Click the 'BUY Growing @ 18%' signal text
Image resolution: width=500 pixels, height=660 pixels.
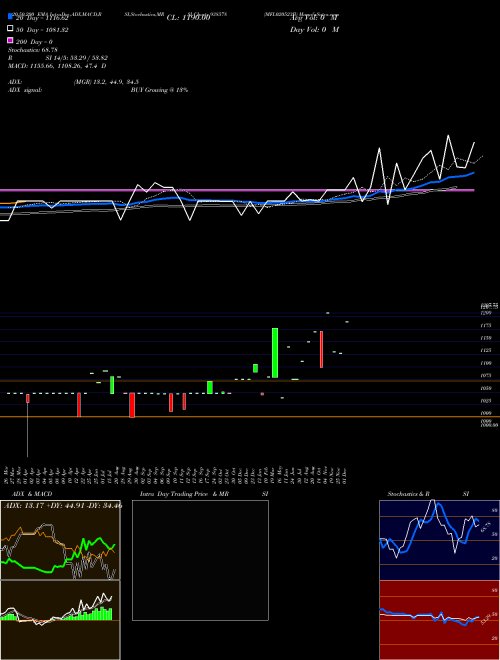pyautogui.click(x=159, y=90)
